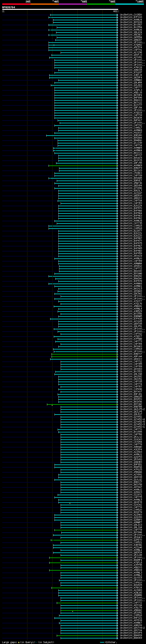Click the green alignment bar for UniRef100_A7QFL8
This screenshot has width=146, height=644.
tap(83, 563)
